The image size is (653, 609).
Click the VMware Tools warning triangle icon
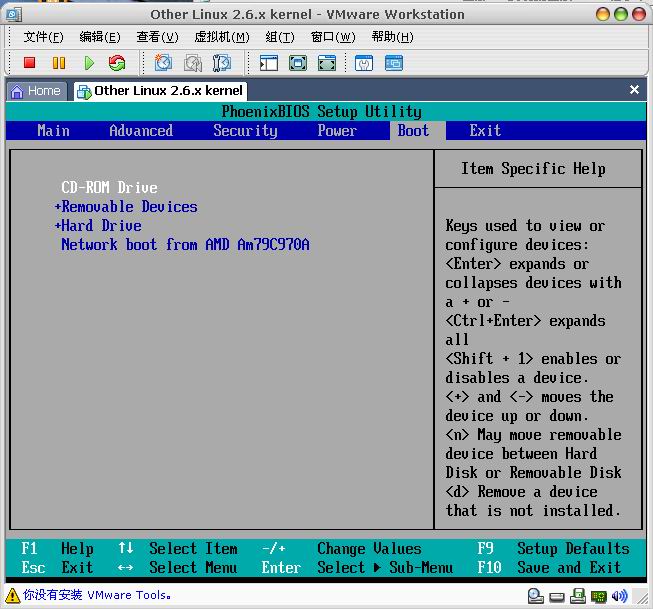point(12,595)
